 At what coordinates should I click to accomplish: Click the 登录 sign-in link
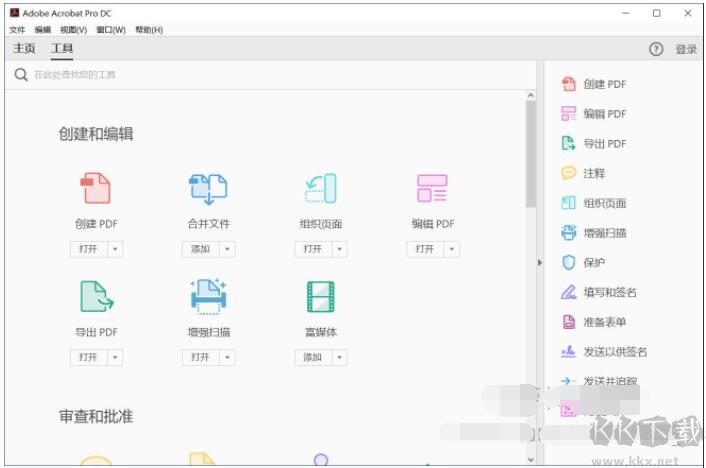click(686, 49)
